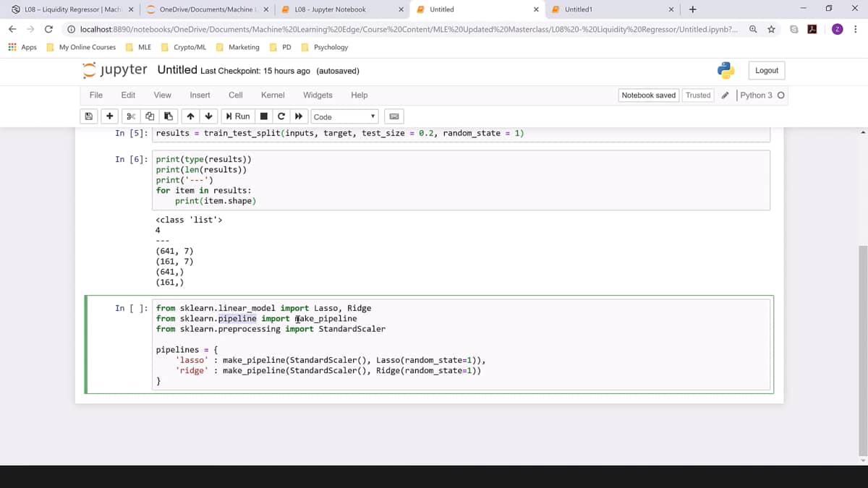The image size is (868, 488).
Task: Open the Insert menu
Action: pos(200,95)
